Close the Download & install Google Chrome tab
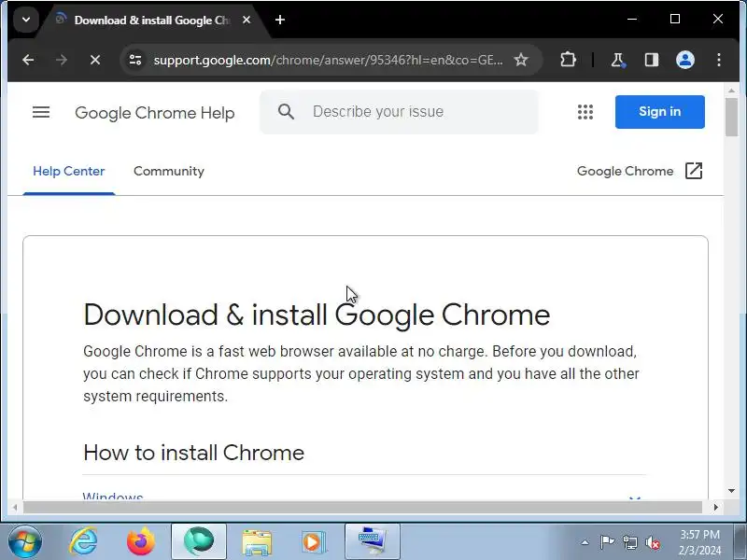747x560 pixels. pyautogui.click(x=247, y=20)
